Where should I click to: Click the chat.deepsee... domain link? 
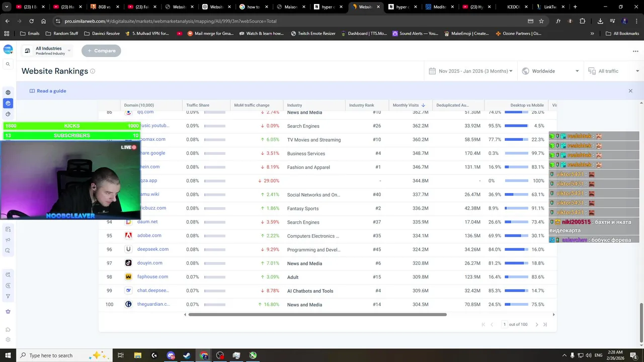coord(153,291)
